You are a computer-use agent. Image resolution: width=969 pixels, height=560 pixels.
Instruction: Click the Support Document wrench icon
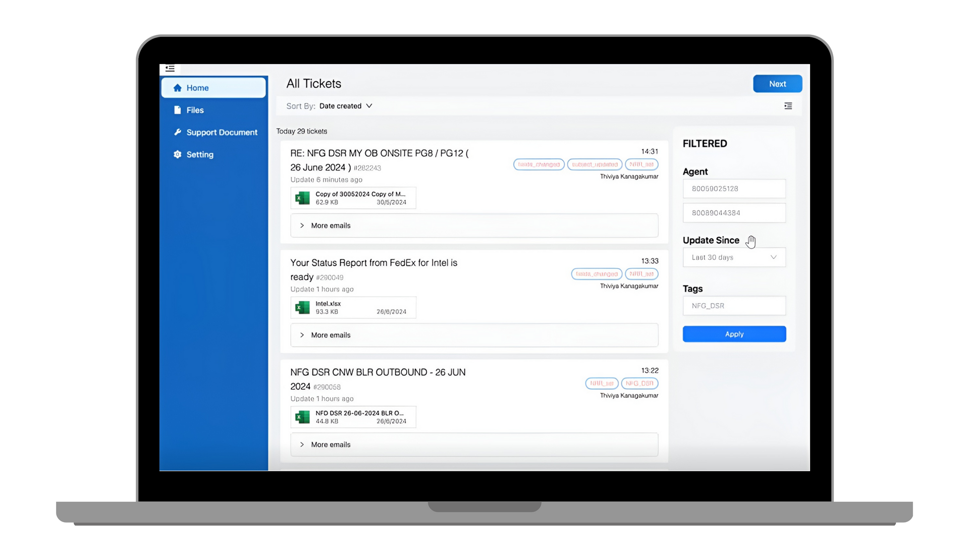(x=177, y=132)
